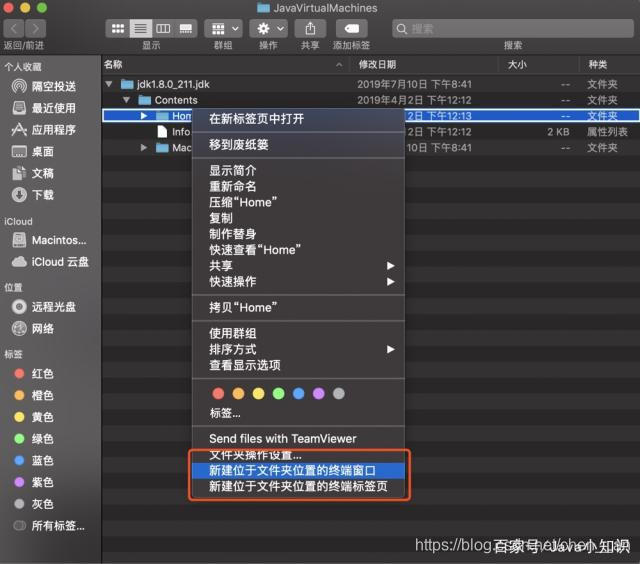
Task: Go back with the left arrow button
Action: [x=14, y=29]
